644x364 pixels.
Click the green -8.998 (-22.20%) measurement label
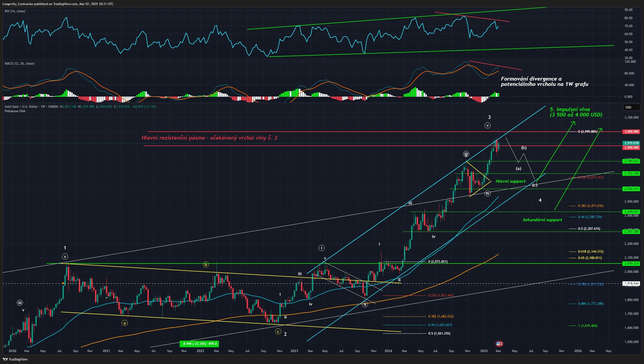[x=199, y=344]
